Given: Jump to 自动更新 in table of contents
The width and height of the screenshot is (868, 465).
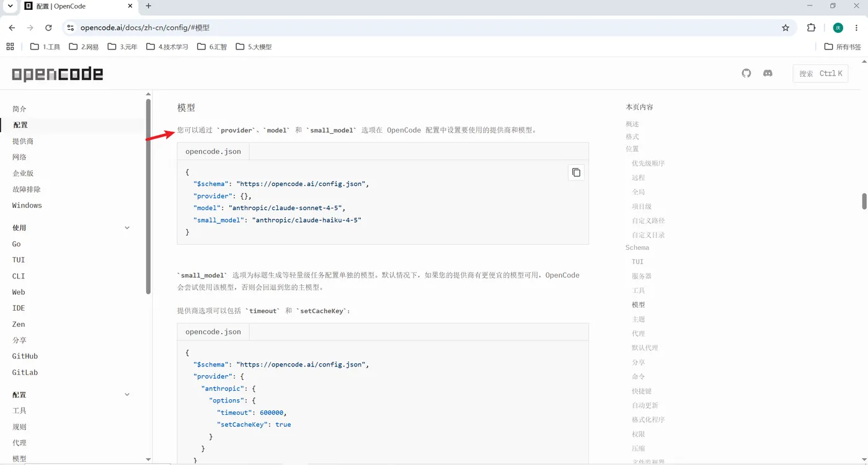Looking at the screenshot, I should 645,405.
